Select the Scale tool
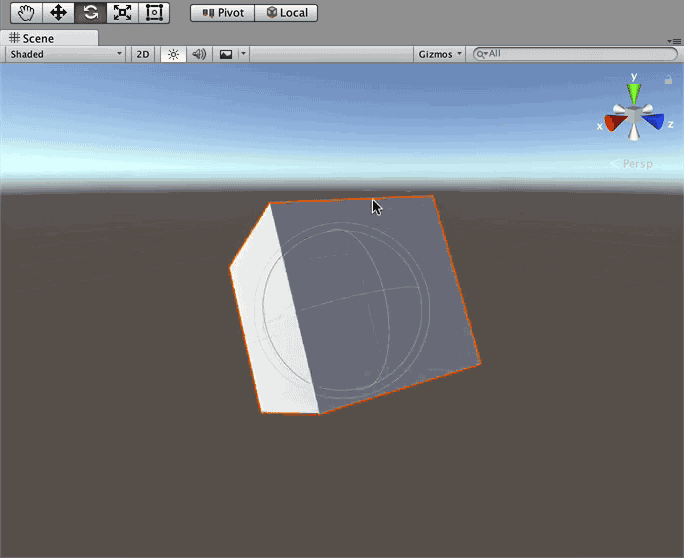The image size is (684, 558). [x=122, y=13]
